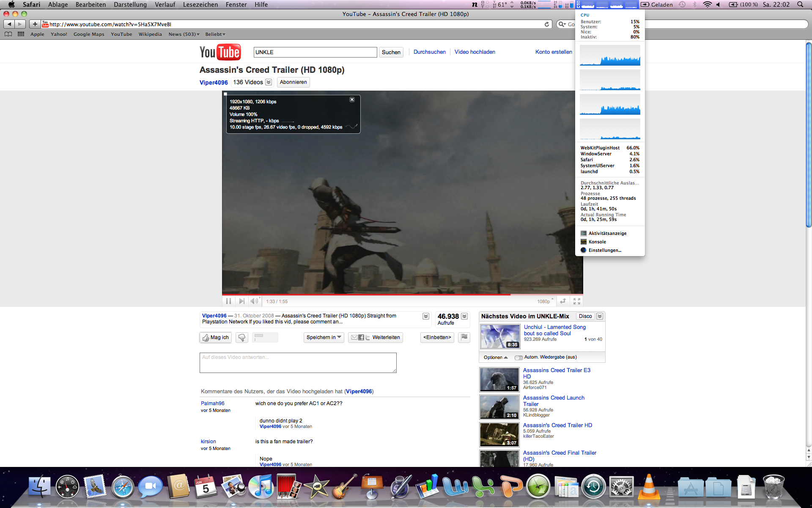This screenshot has width=812, height=508.
Task: Open the Unchiul Lamented Song video thumbnail
Action: pyautogui.click(x=500, y=337)
